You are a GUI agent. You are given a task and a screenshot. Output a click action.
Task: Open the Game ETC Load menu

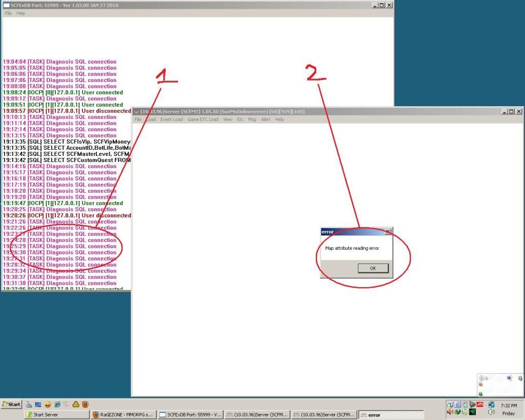pos(203,119)
